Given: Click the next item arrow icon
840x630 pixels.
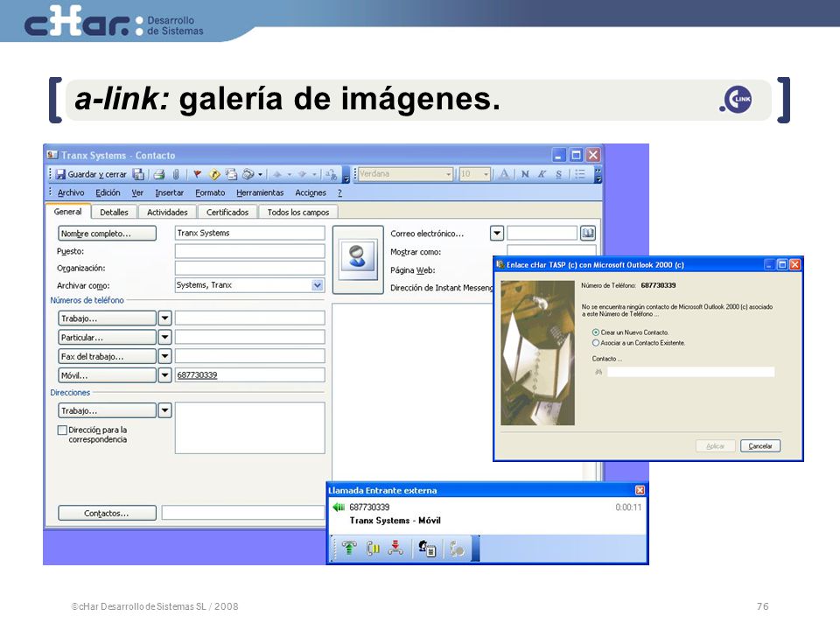Looking at the screenshot, I should 302,174.
